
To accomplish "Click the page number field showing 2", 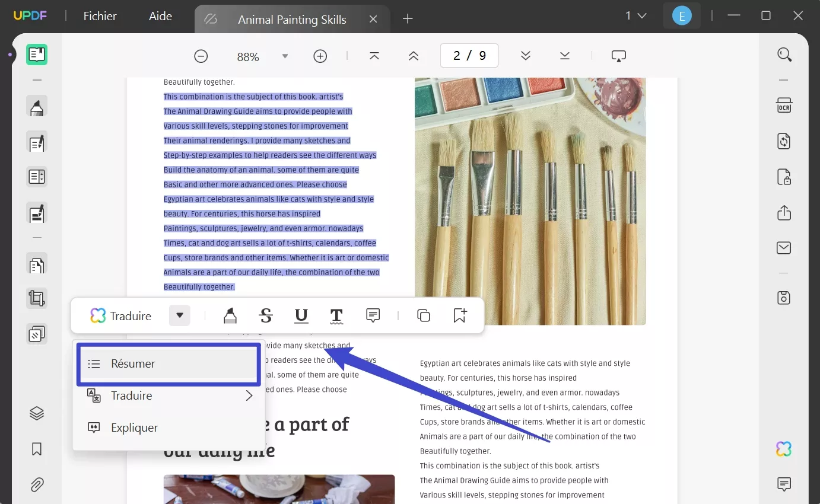I will click(469, 55).
